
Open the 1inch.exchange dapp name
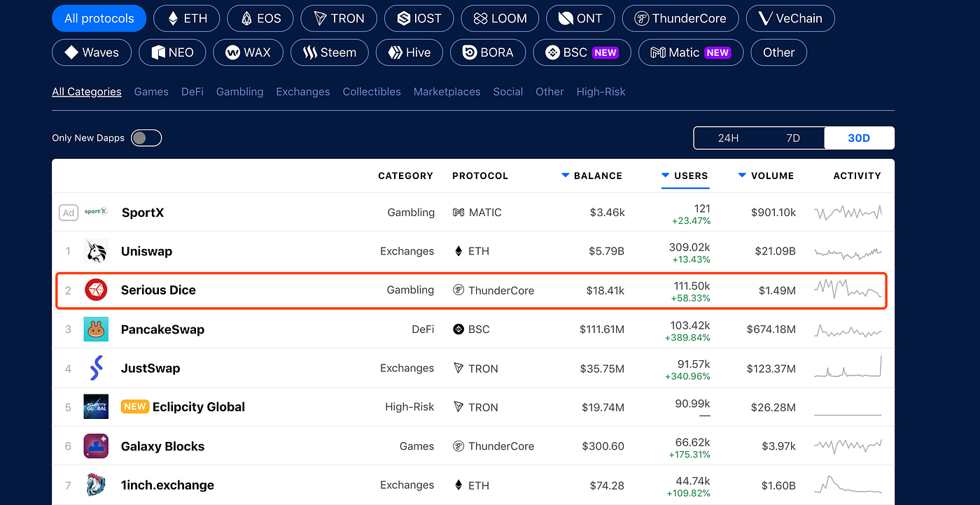click(167, 485)
